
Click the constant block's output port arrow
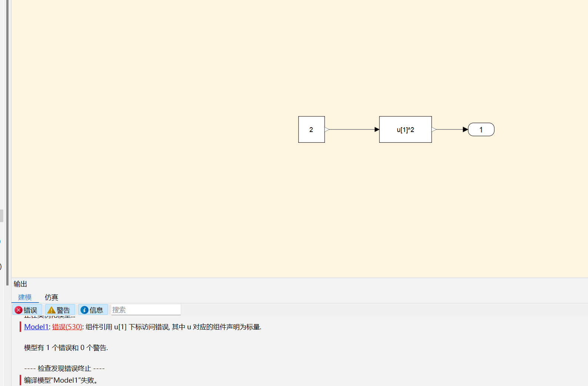[x=327, y=129]
